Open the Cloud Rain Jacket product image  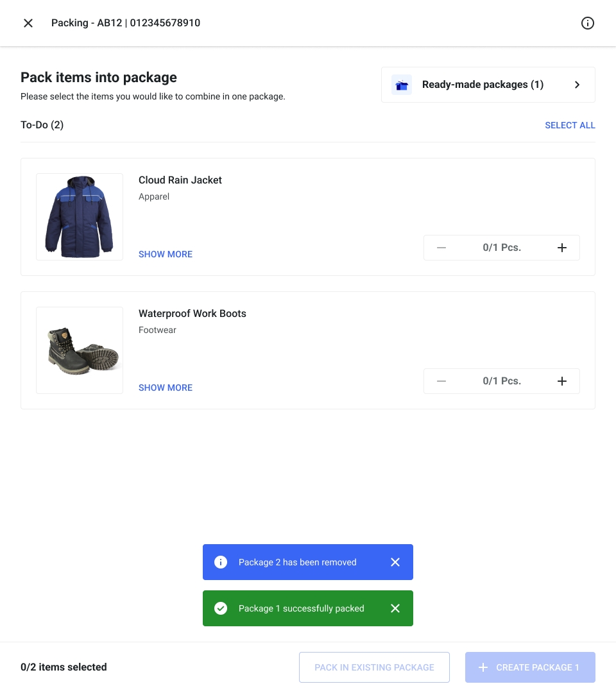[80, 217]
